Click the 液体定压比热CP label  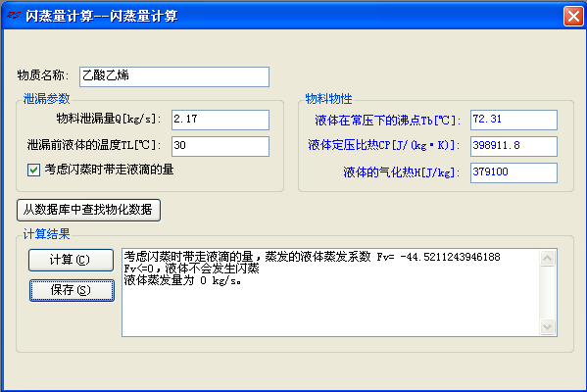(x=384, y=145)
